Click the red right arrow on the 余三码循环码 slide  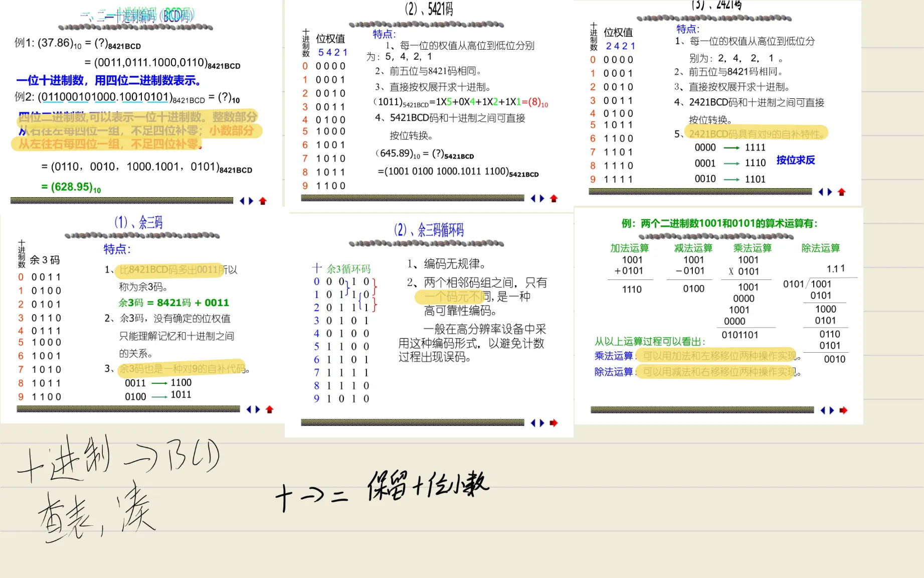pyautogui.click(x=553, y=423)
